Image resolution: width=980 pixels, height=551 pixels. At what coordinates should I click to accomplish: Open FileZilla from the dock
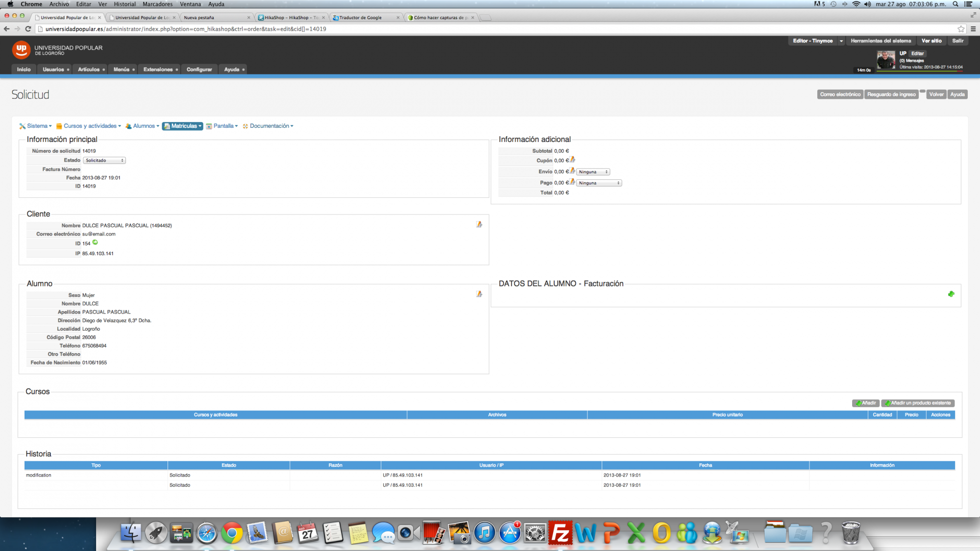[x=560, y=533]
